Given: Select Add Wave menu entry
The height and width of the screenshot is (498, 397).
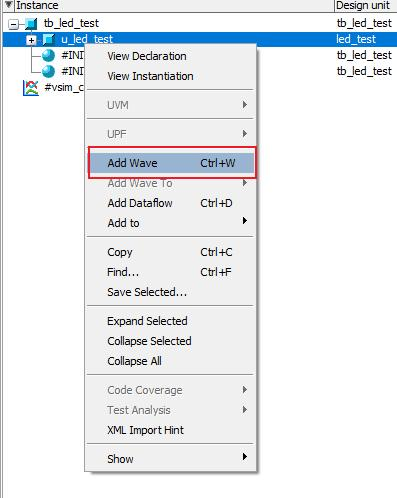Looking at the screenshot, I should pyautogui.click(x=172, y=163).
